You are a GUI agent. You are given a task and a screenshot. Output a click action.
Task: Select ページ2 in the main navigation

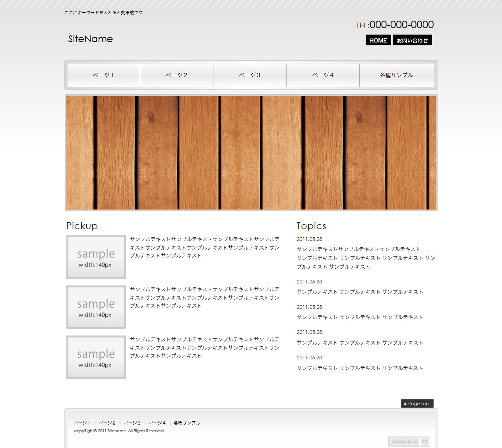(x=177, y=75)
